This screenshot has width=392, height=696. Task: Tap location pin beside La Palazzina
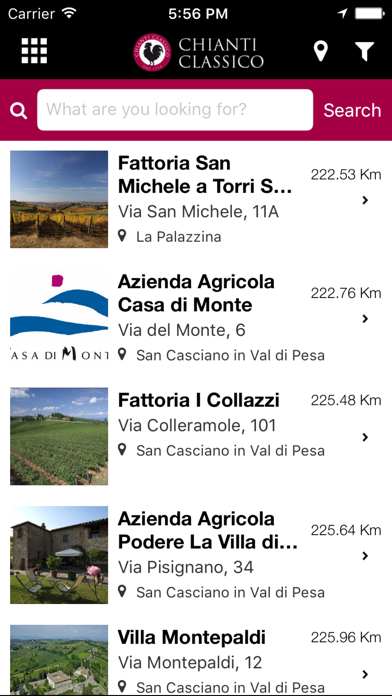tap(122, 236)
